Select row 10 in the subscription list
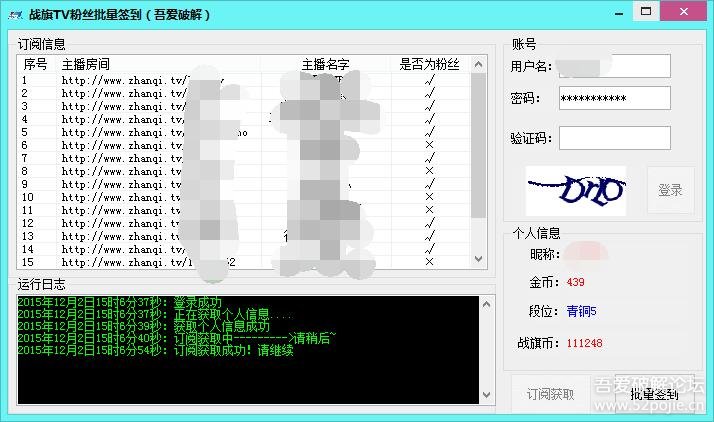 pyautogui.click(x=244, y=197)
